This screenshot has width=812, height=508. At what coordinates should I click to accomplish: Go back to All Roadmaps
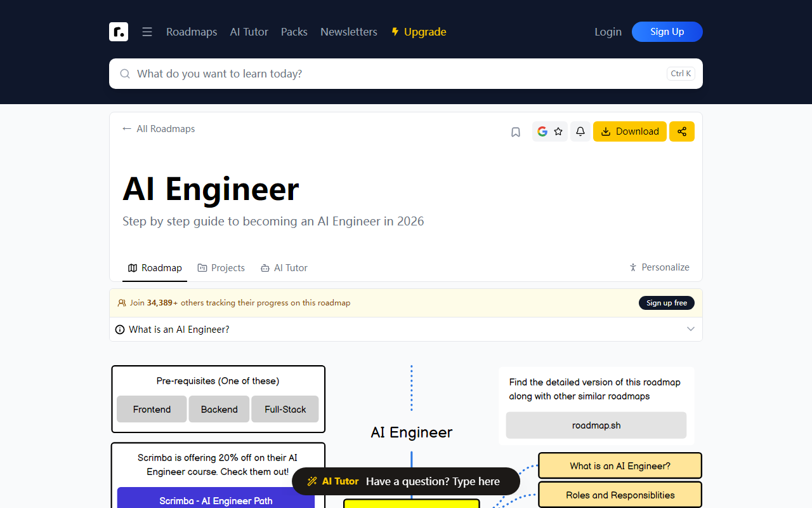[x=159, y=129]
